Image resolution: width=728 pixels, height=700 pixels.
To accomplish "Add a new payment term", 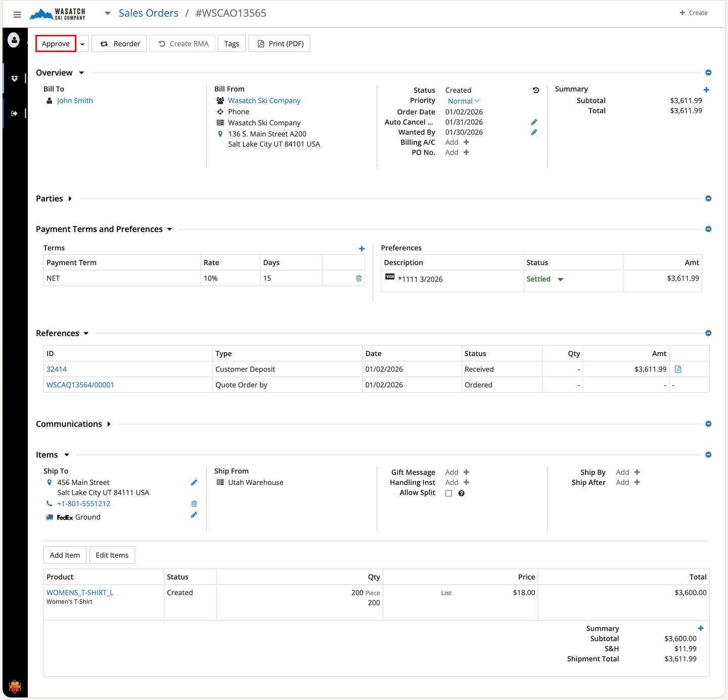I will pyautogui.click(x=361, y=249).
